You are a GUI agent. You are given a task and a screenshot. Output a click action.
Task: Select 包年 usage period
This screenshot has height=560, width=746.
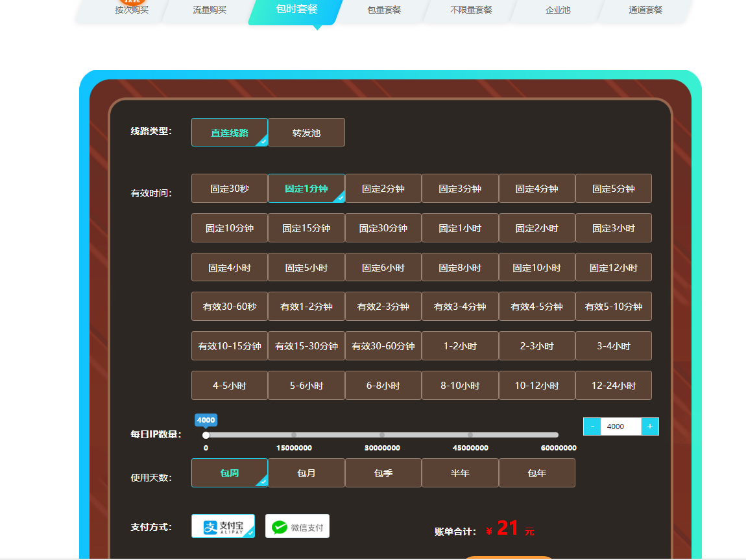click(x=537, y=473)
